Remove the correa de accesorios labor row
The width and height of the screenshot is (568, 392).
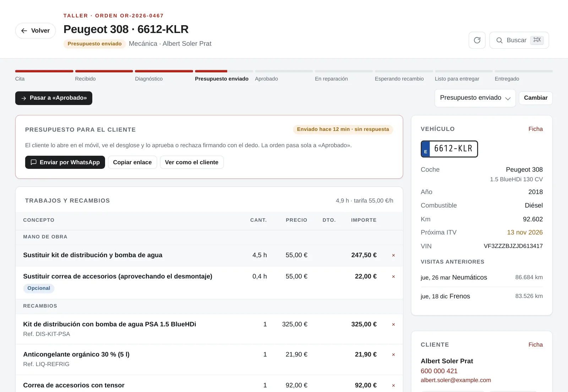point(393,277)
